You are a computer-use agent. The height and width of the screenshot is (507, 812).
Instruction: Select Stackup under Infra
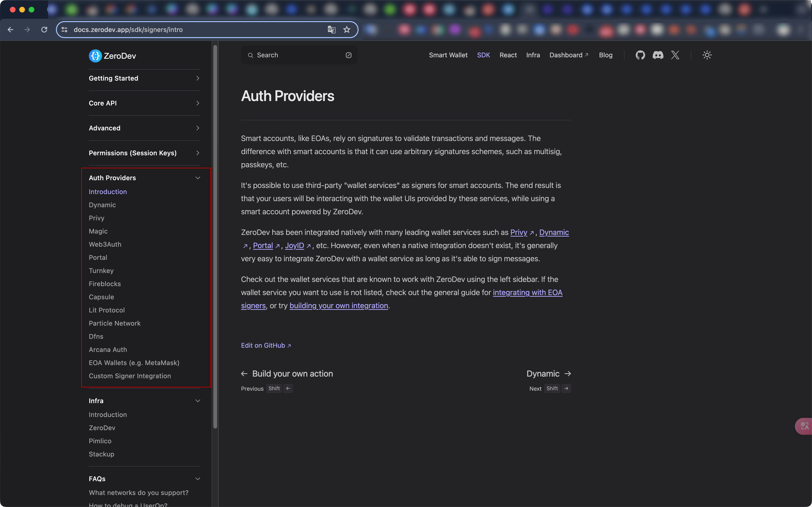click(x=101, y=454)
